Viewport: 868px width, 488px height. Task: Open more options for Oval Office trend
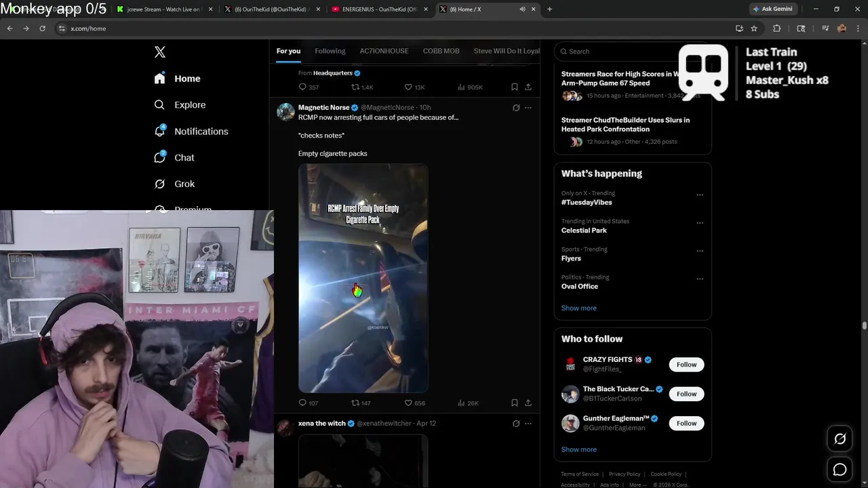point(700,279)
